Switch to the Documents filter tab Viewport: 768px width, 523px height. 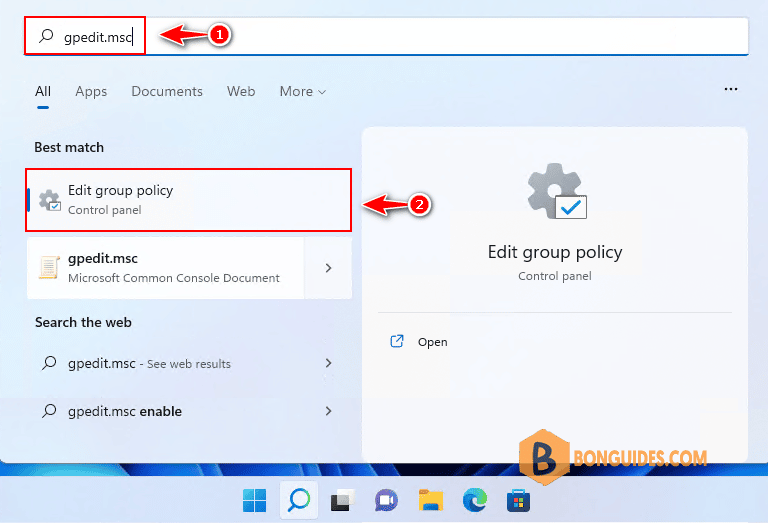(167, 92)
